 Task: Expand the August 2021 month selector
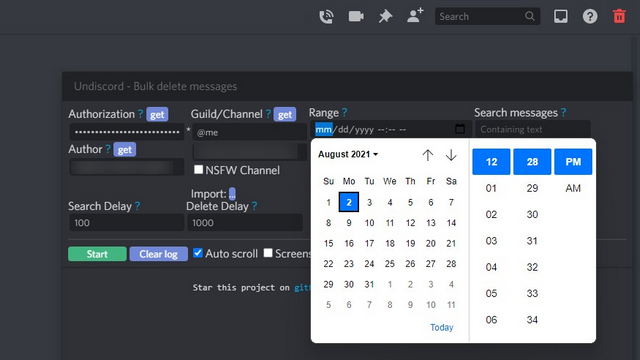348,154
